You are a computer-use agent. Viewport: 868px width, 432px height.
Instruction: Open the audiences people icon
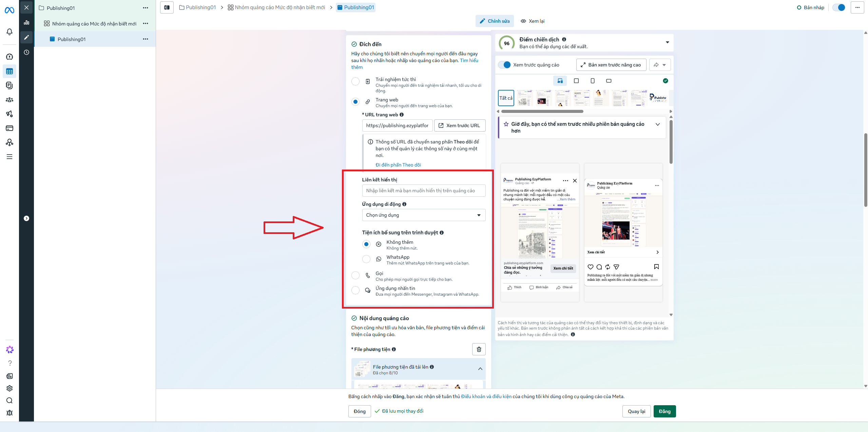coord(9,100)
